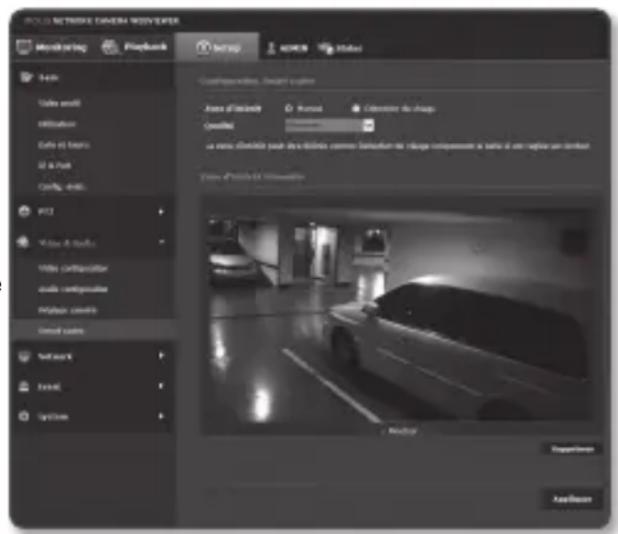Click the Appliquer button
The height and width of the screenshot is (534, 618).
pos(573,497)
